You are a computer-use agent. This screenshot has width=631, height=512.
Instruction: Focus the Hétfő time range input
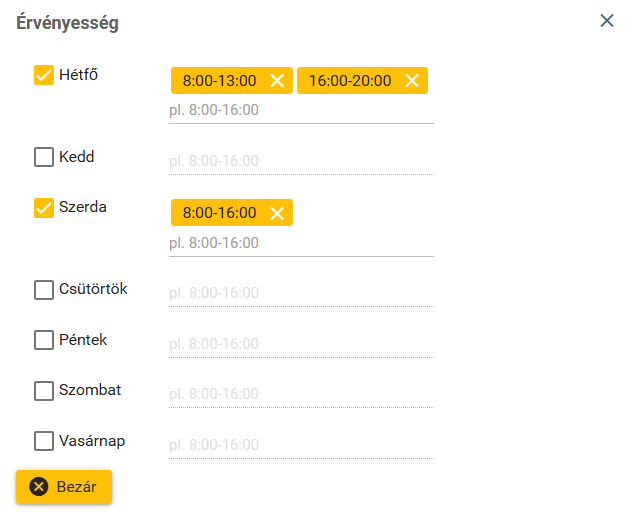pos(300,110)
